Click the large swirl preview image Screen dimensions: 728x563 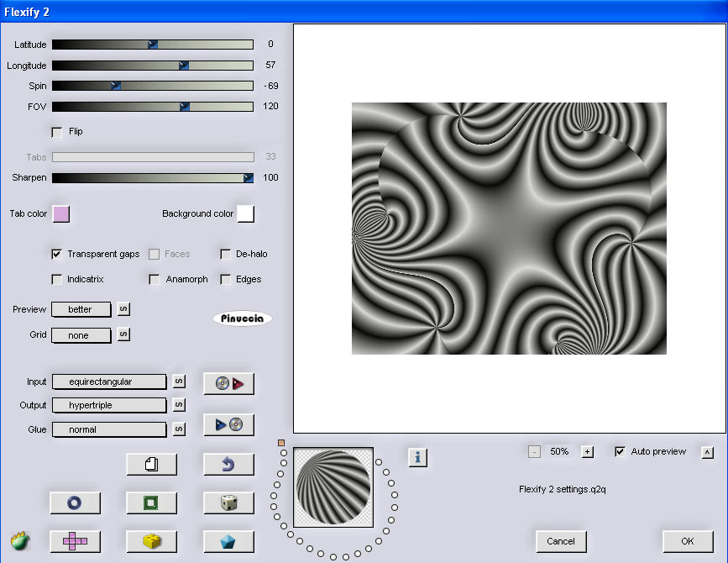coord(509,229)
